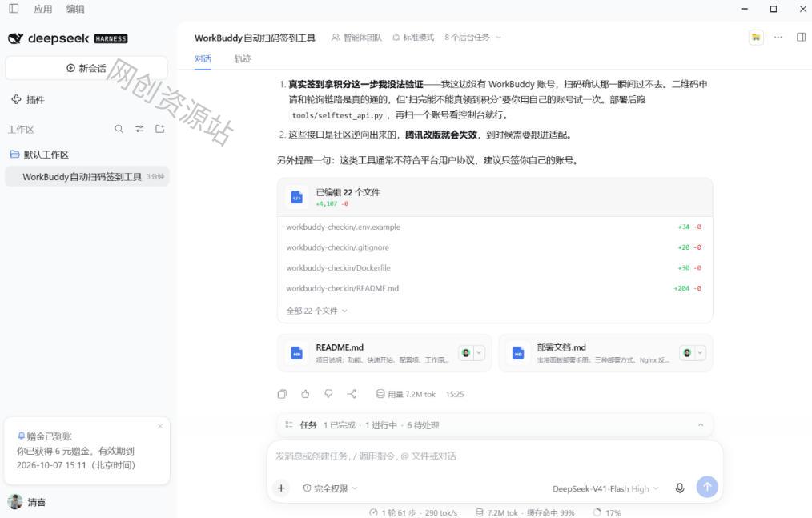The width and height of the screenshot is (812, 518).
Task: Open workbuddy-checkin/Dockerfile file row
Action: coord(495,267)
